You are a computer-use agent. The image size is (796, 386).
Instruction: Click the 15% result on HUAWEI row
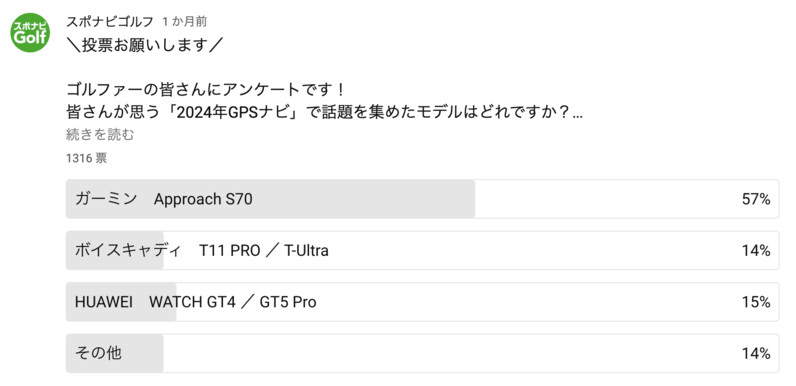[756, 302]
